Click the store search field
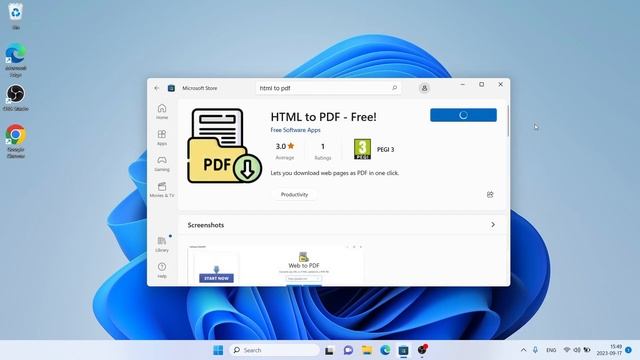This screenshot has height=360, width=640. pyautogui.click(x=329, y=88)
